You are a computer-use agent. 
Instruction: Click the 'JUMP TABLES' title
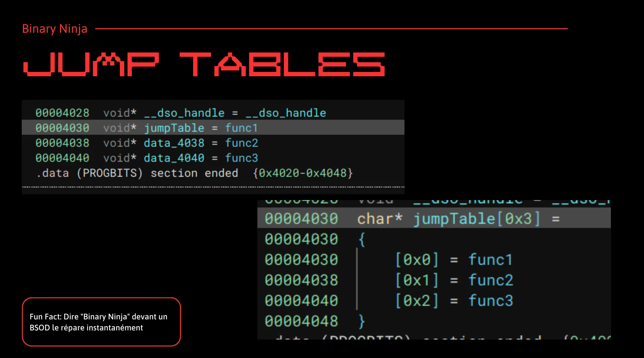click(204, 65)
